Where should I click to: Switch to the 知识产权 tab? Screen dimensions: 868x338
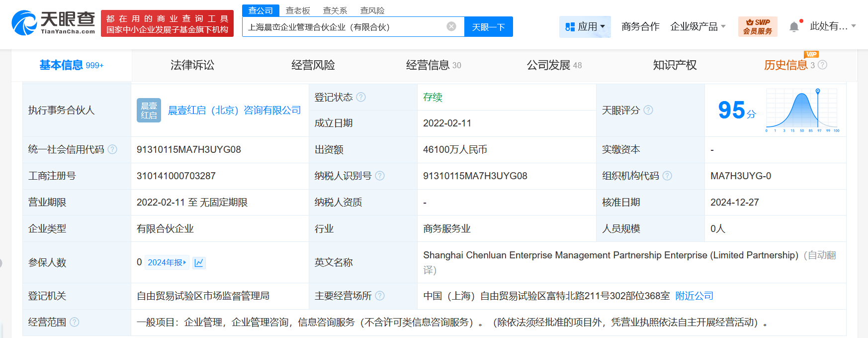click(675, 65)
